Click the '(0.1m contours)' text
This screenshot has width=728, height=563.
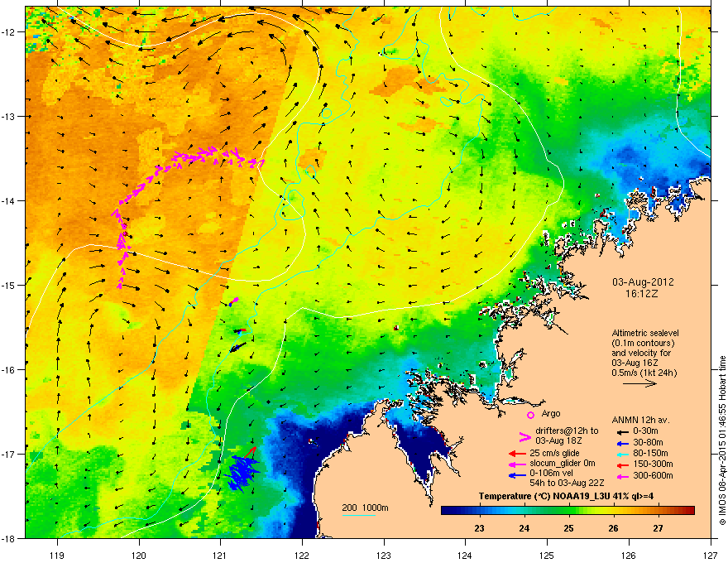[x=643, y=344]
